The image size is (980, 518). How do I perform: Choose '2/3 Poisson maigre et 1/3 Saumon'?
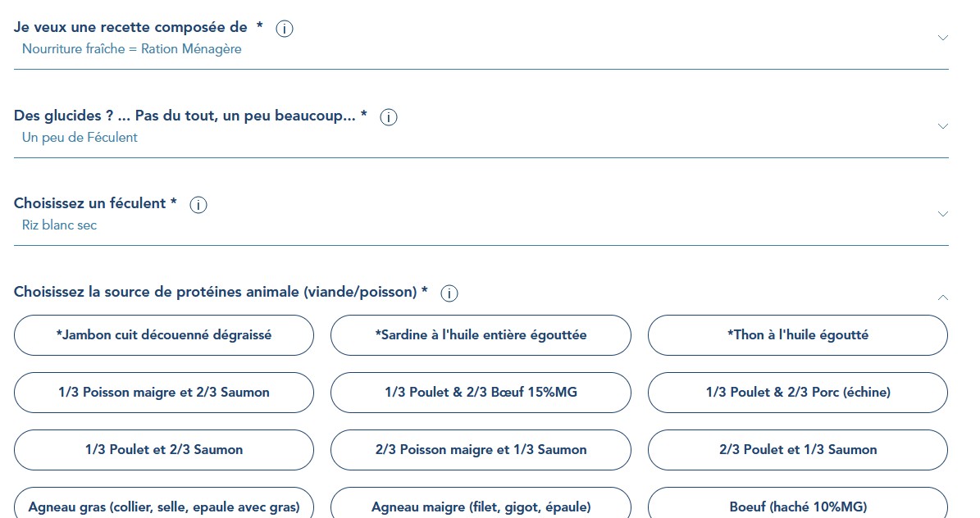pos(481,450)
